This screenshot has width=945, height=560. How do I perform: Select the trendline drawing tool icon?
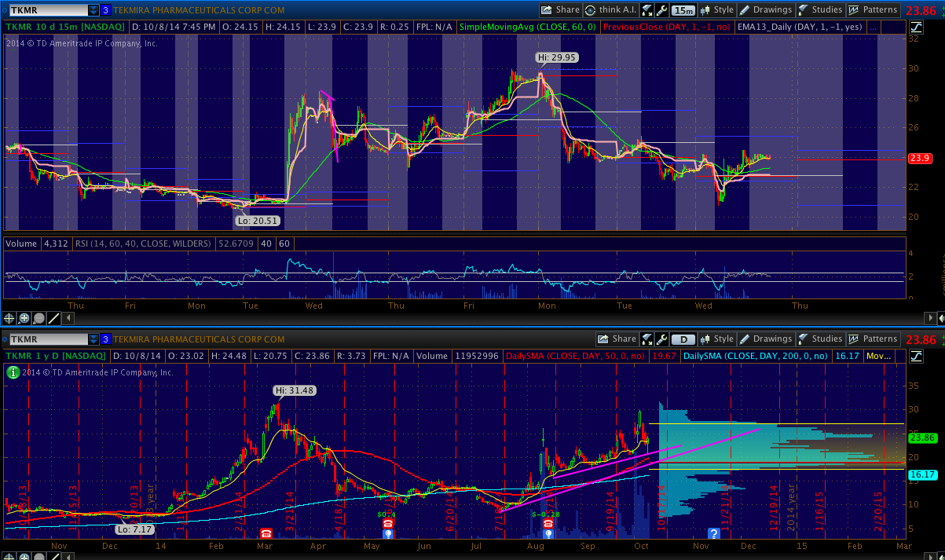54,318
